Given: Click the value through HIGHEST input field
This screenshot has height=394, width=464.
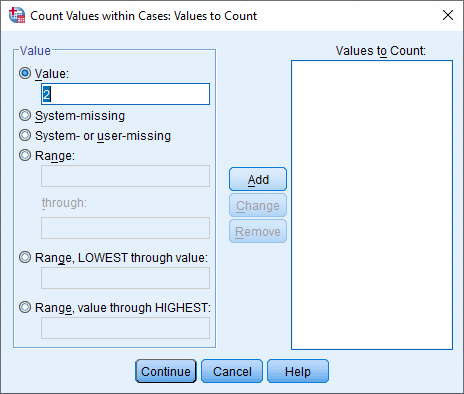Looking at the screenshot, I should tap(125, 328).
